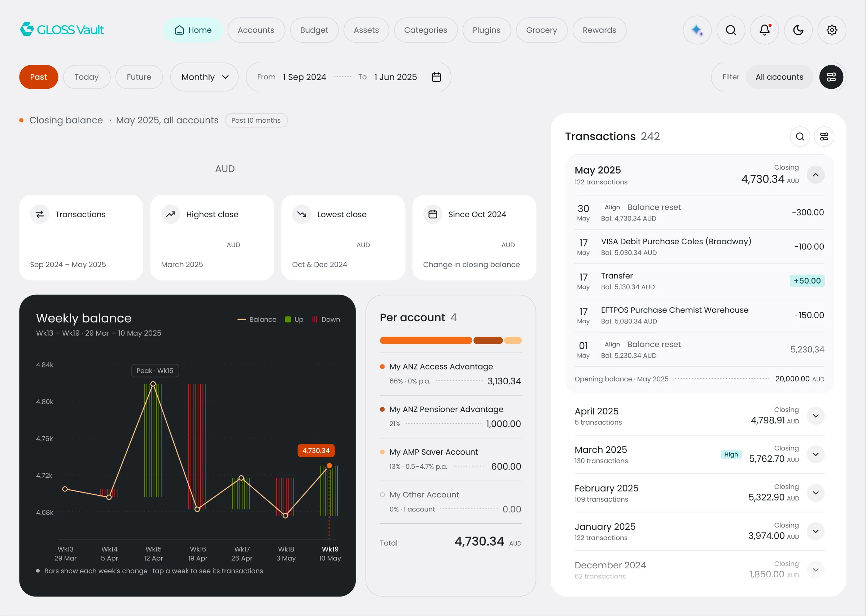866x616 pixels.
Task: Click the All accounts filter button
Action: click(779, 77)
